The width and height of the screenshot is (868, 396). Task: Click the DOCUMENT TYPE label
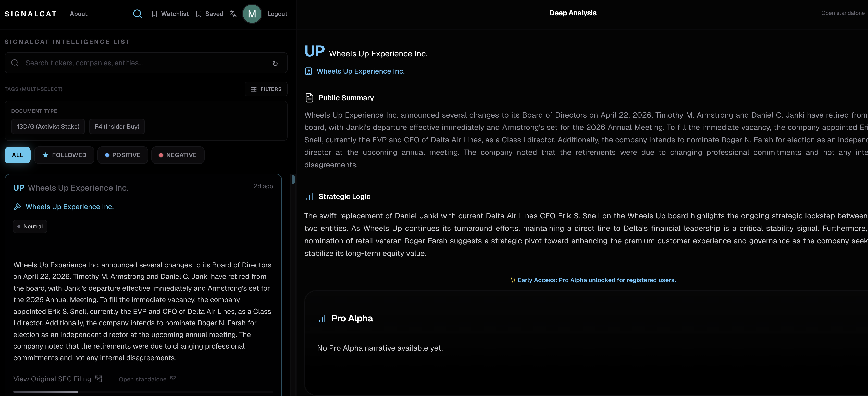[x=34, y=111]
